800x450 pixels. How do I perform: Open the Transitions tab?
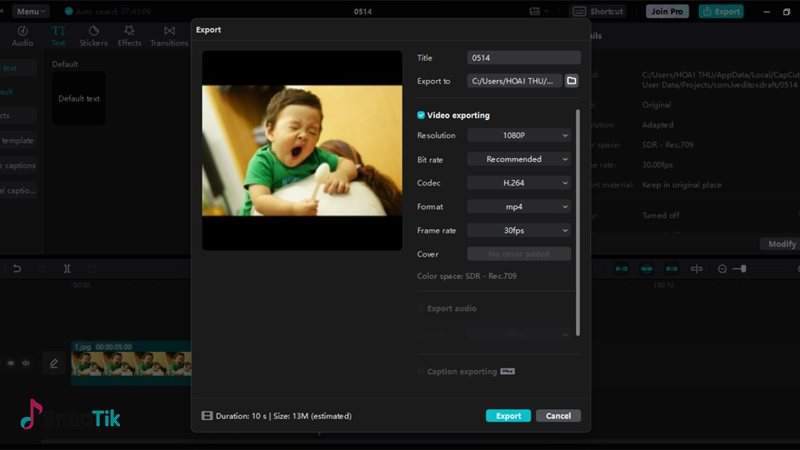[169, 36]
